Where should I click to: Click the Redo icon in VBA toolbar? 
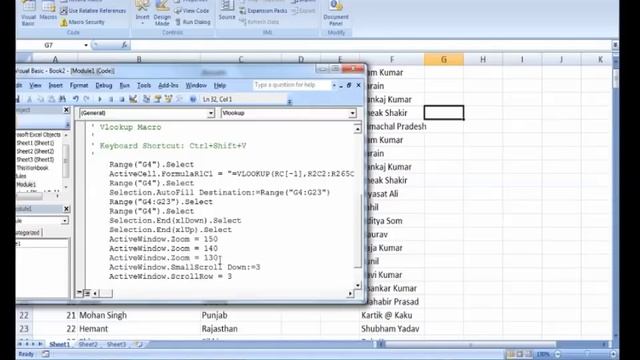click(86, 99)
